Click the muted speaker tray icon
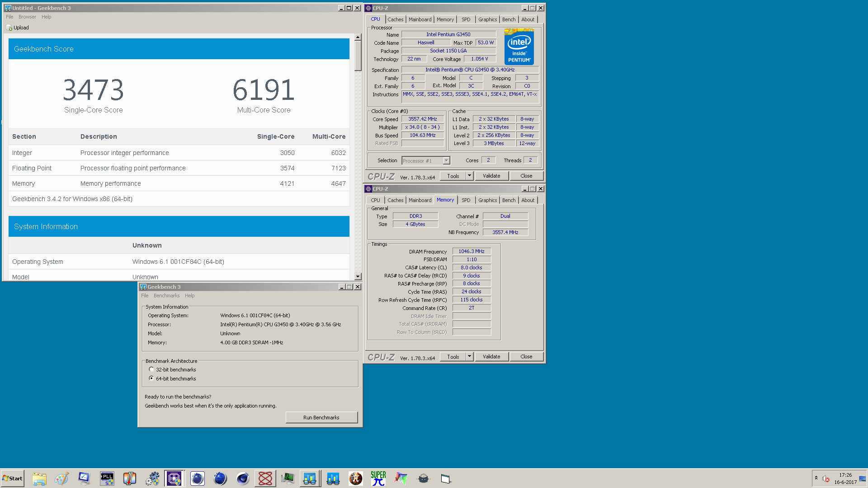The image size is (868, 488). tap(826, 479)
